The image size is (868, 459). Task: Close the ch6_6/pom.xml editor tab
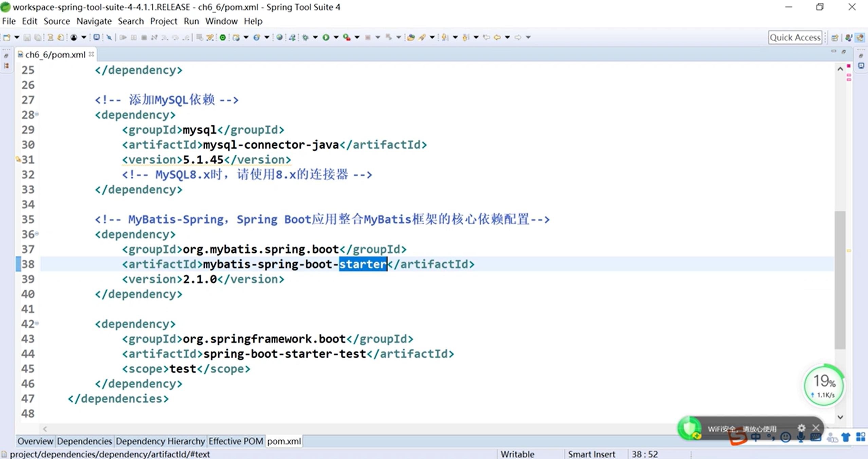[x=91, y=54]
